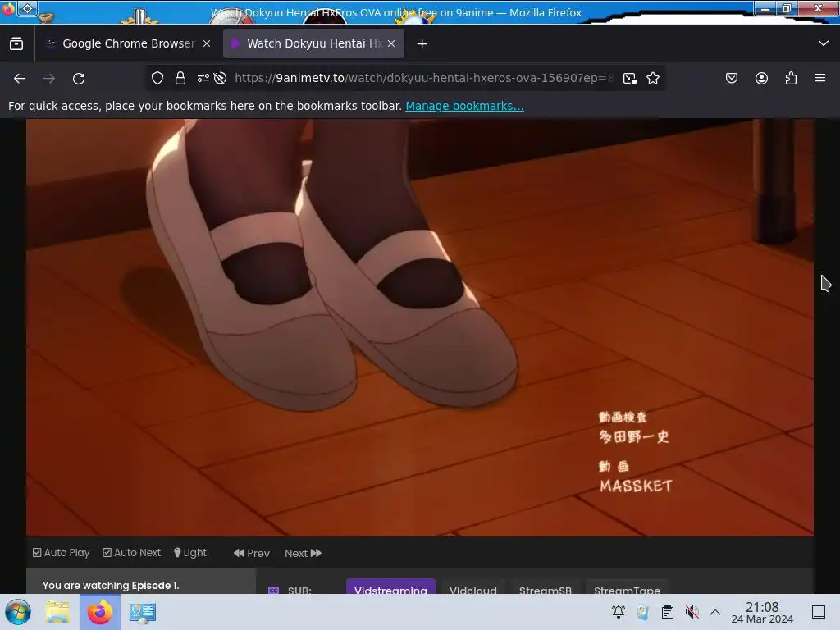Open the notifications bell in tray

(619, 612)
